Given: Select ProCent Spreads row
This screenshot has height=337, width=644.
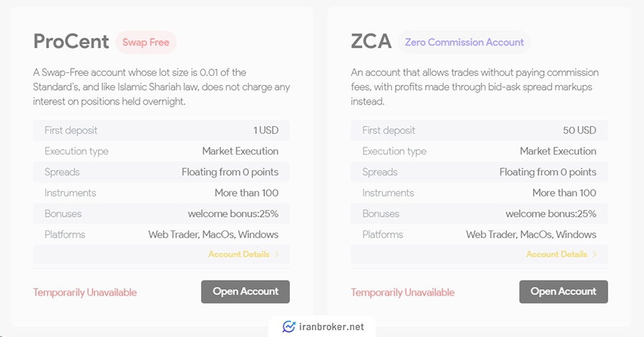Looking at the screenshot, I should coord(162,172).
